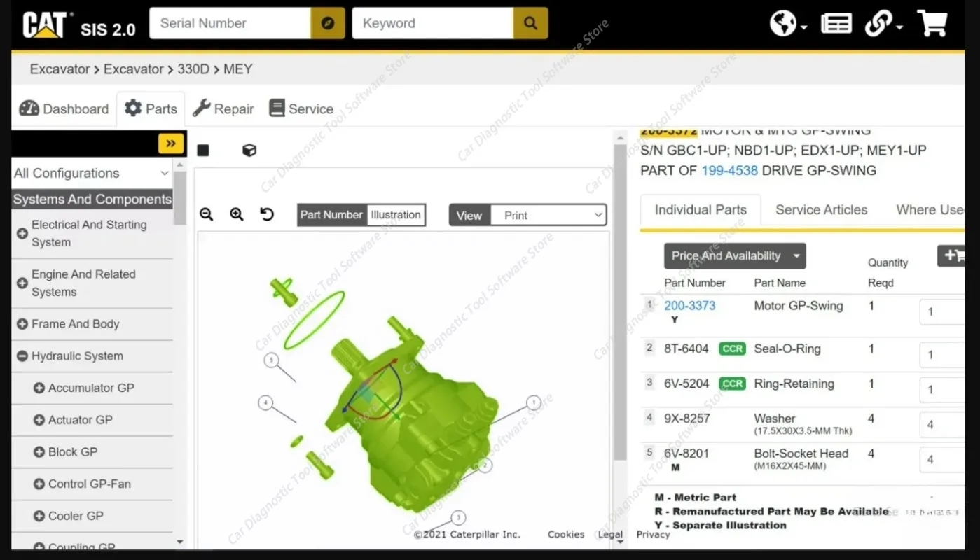Collapse the Hydraulic System section
The width and height of the screenshot is (980, 560).
(x=22, y=356)
